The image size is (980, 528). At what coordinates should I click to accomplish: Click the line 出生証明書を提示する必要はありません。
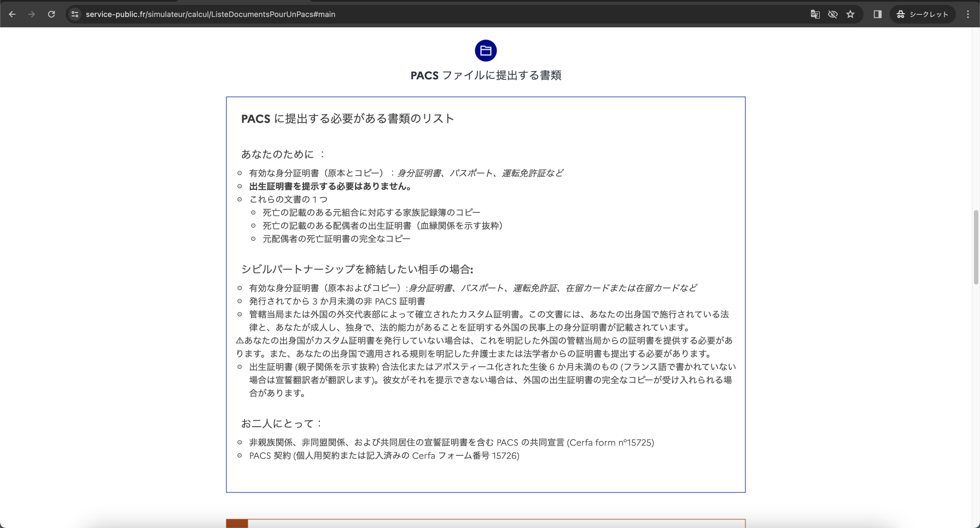point(331,186)
